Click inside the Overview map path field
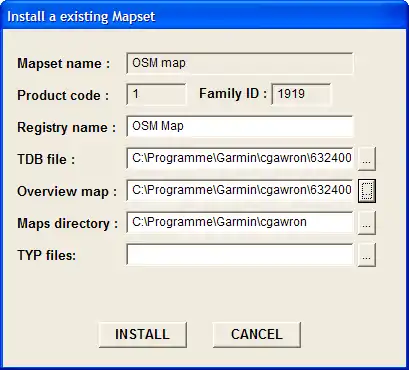 pos(240,190)
